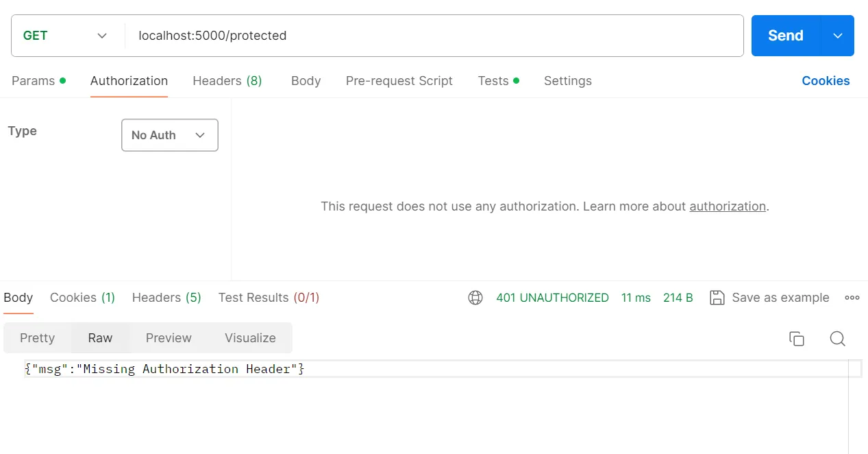Image resolution: width=868 pixels, height=454 pixels.
Task: Switch to the Params tab
Action: (x=33, y=81)
